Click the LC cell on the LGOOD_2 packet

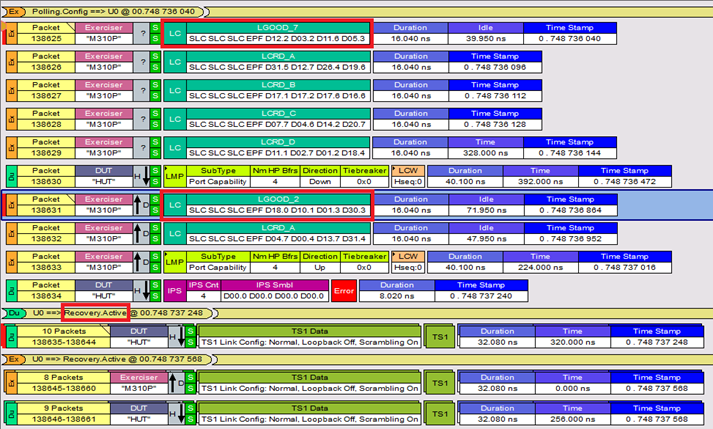(175, 205)
